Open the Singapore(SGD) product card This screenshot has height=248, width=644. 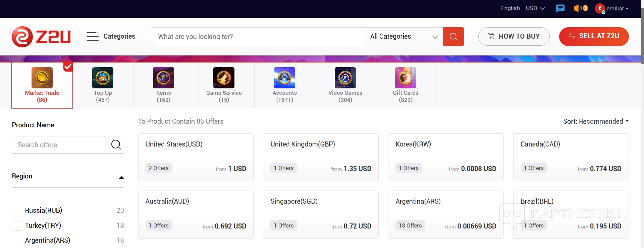[321, 215]
